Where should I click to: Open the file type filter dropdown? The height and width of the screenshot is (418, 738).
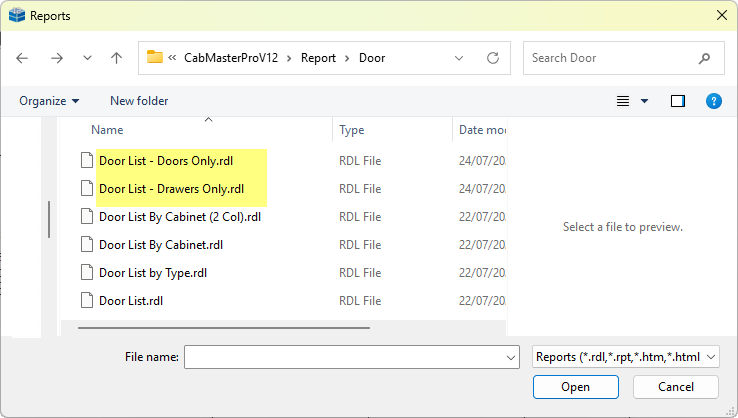click(x=625, y=357)
